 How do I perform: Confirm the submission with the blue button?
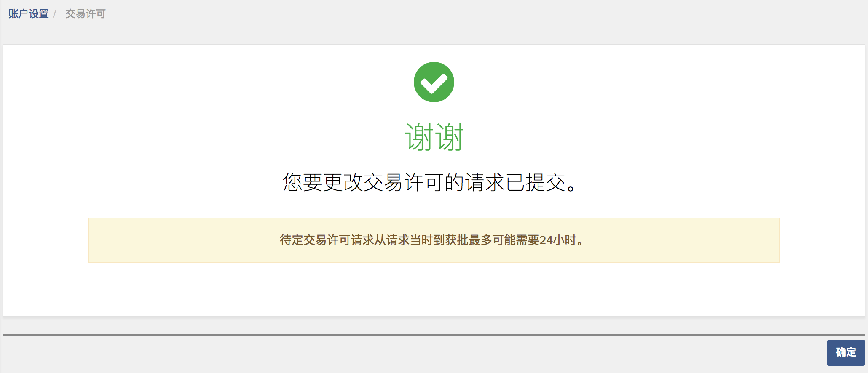(x=846, y=352)
